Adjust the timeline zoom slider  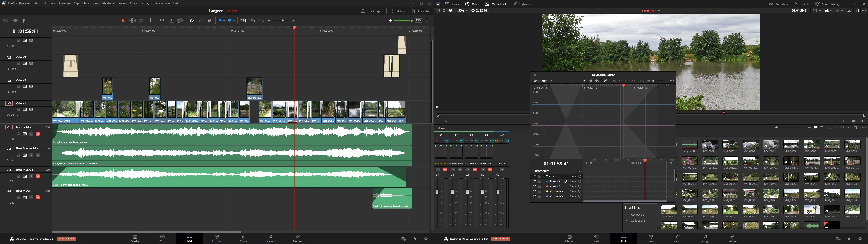coord(281,21)
